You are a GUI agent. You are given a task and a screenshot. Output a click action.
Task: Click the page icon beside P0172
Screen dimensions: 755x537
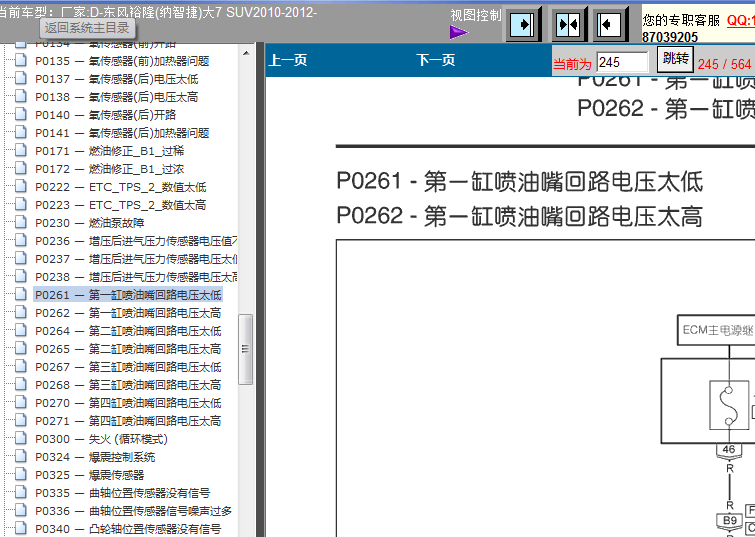pyautogui.click(x=21, y=168)
